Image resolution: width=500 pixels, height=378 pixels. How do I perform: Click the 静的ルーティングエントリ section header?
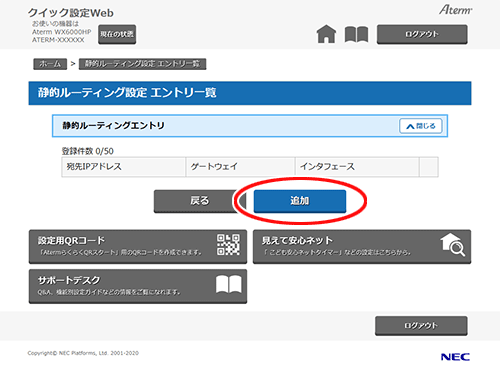(x=250, y=126)
